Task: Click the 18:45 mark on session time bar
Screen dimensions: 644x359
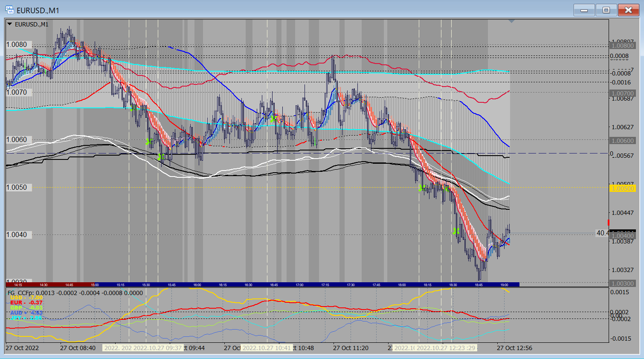Action: (x=479, y=285)
